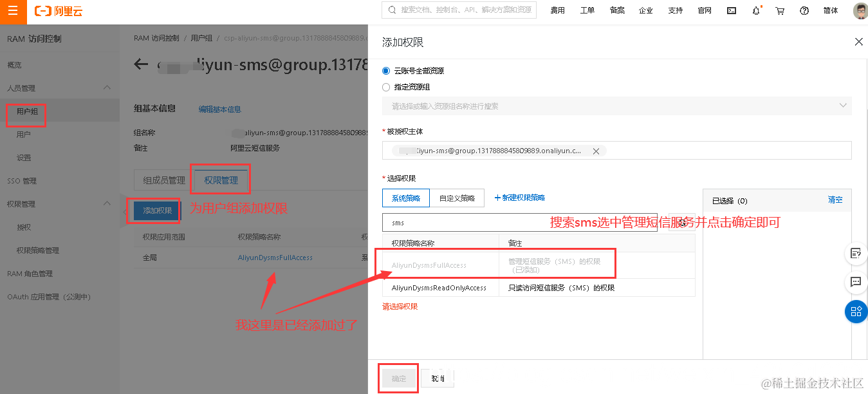
Task: Open 企业 in top navigation
Action: coord(646,10)
